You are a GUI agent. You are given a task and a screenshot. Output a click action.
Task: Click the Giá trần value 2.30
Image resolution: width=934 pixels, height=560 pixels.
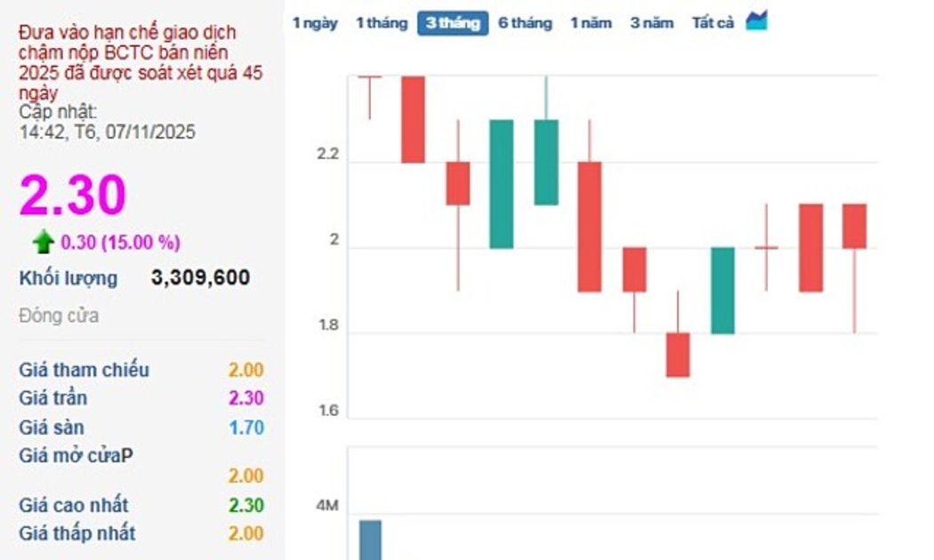(x=245, y=398)
